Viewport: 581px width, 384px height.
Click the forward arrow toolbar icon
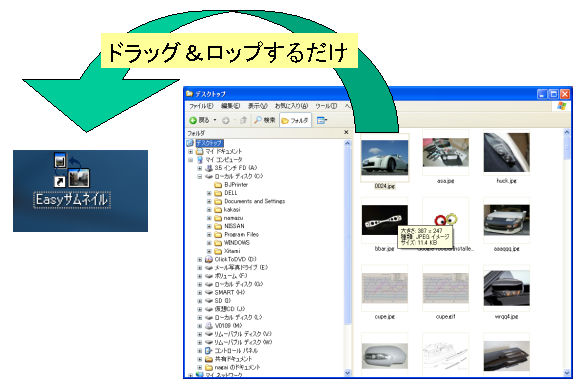tap(226, 120)
